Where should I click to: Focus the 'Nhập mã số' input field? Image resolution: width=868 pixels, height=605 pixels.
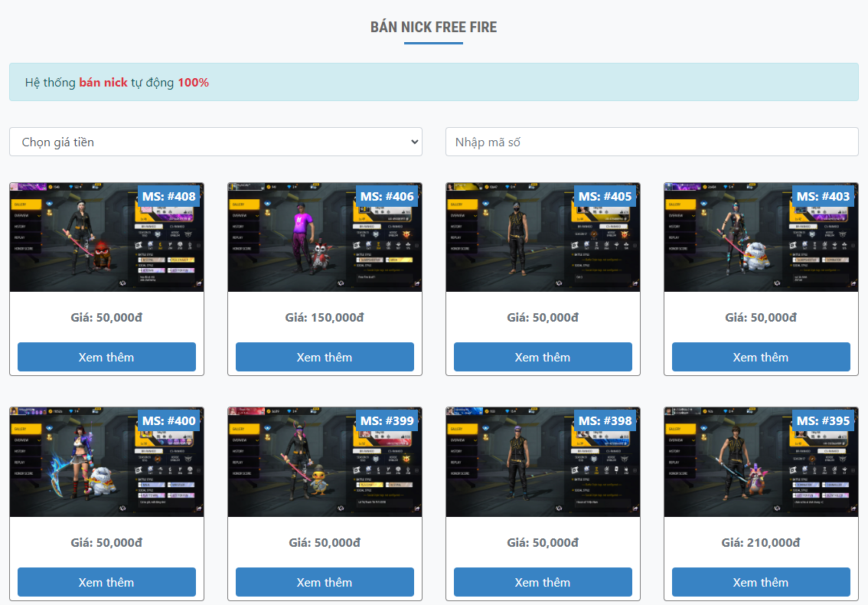click(651, 142)
